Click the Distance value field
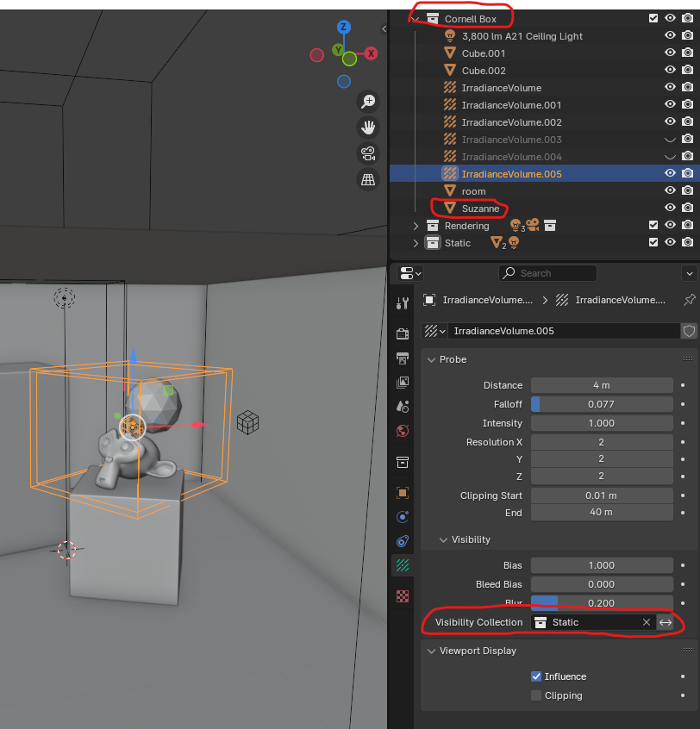700x729 pixels. tap(602, 385)
